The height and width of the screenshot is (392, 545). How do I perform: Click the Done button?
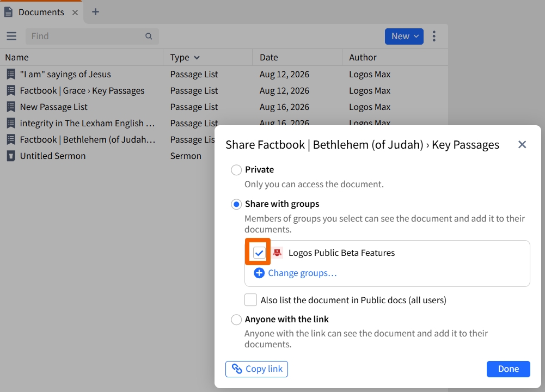pyautogui.click(x=508, y=369)
